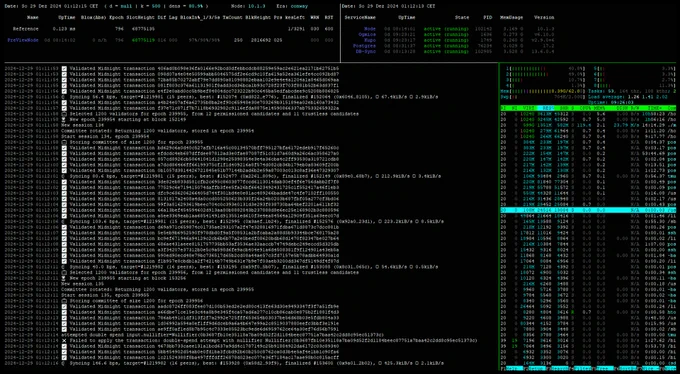This screenshot has height=374, width=680.
Task: Click the TxCount value 250
Action: coord(238,40)
